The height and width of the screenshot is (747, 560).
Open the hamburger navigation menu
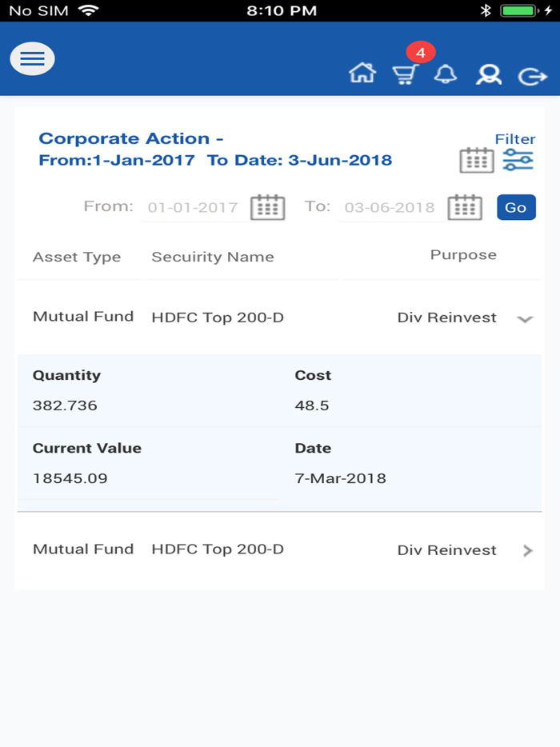[32, 58]
